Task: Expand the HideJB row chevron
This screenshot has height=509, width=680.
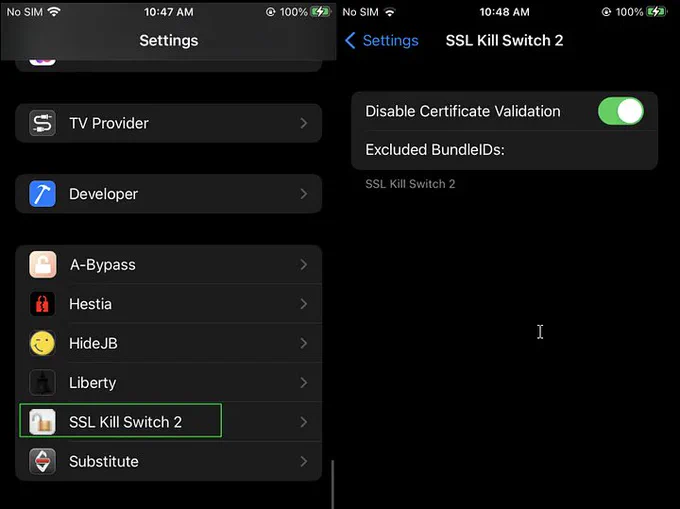Action: (x=304, y=343)
